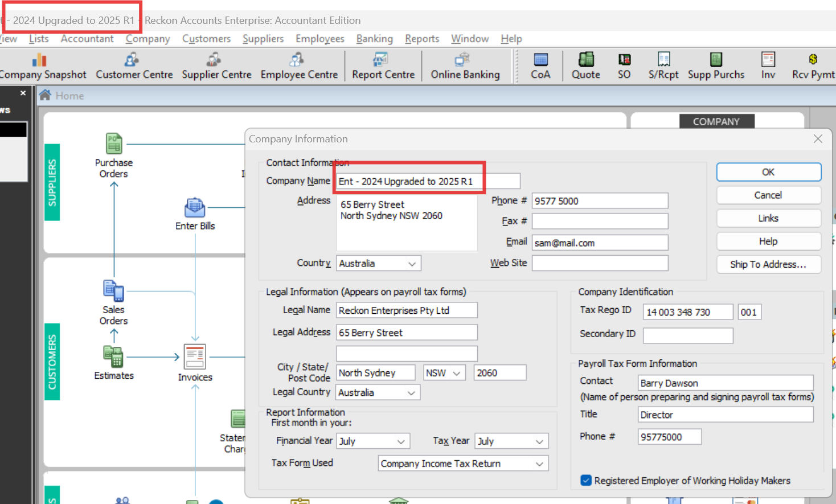The image size is (836, 504).
Task: Open the S/Rcpt sales receipt icon
Action: click(663, 67)
